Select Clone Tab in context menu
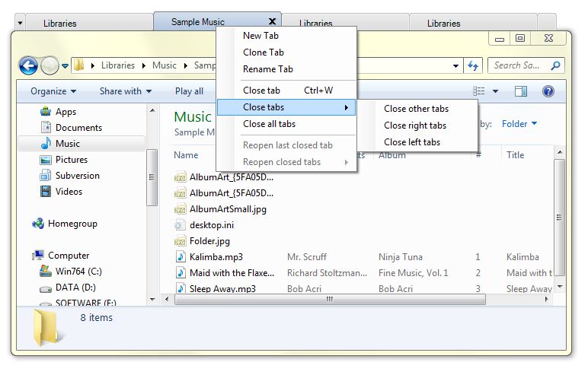 point(264,52)
